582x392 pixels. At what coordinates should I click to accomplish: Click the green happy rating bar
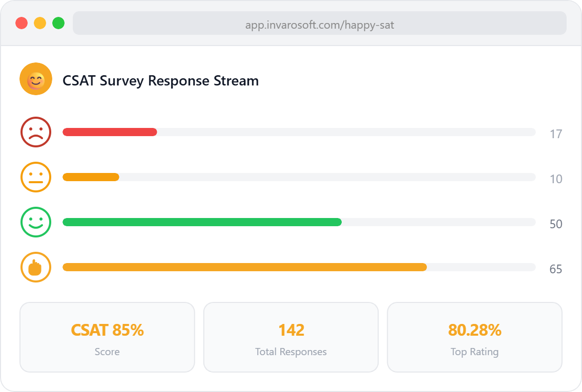coord(202,222)
